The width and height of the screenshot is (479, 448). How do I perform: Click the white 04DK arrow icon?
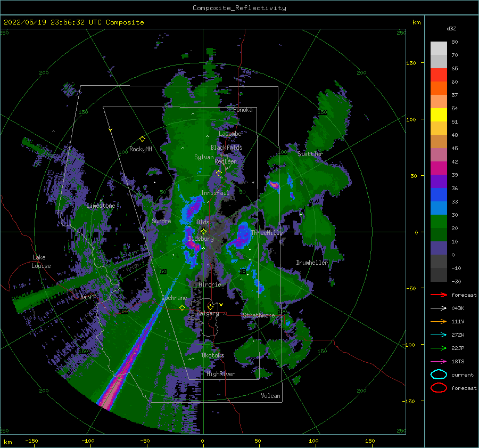439,308
